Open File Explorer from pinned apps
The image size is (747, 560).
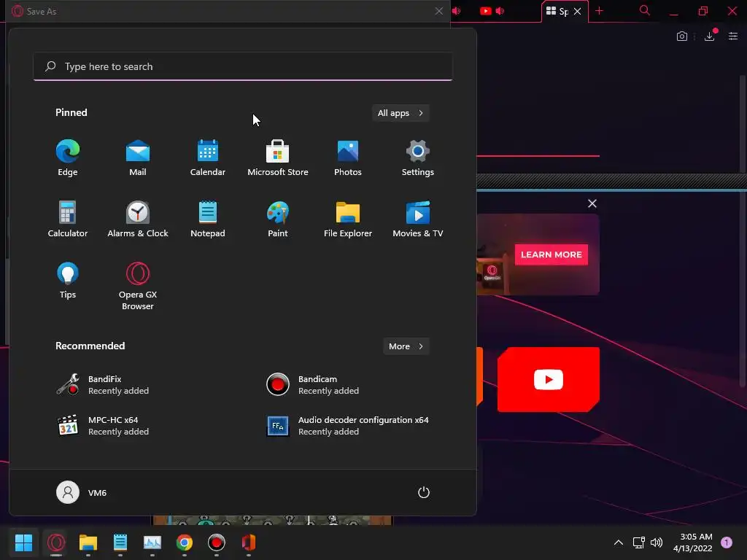(348, 219)
